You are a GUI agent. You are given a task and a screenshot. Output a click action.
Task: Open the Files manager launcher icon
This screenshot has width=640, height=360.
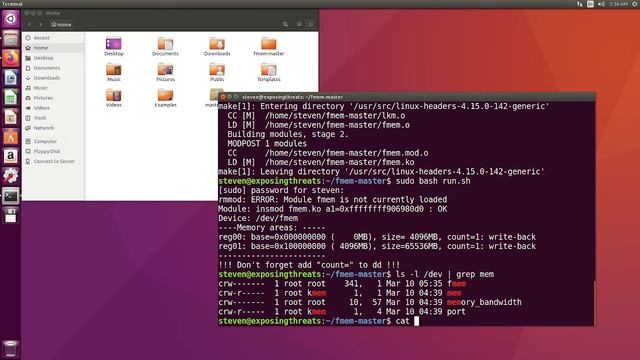[11, 39]
